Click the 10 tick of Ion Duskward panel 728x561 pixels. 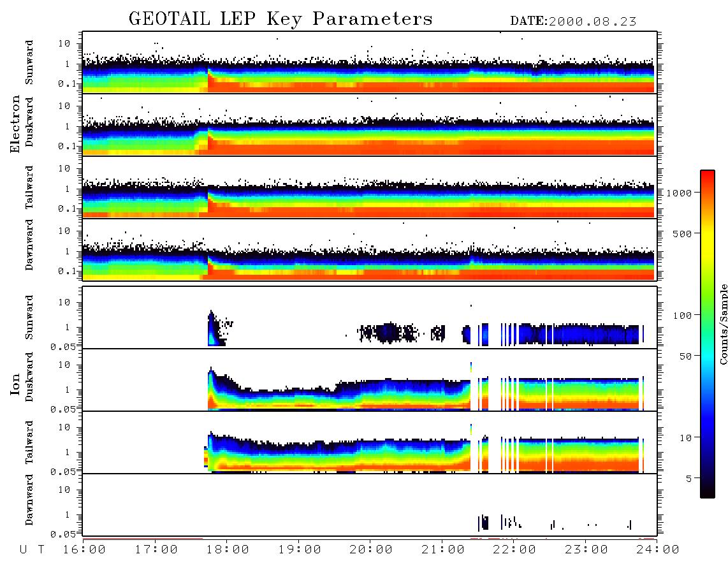tap(64, 365)
